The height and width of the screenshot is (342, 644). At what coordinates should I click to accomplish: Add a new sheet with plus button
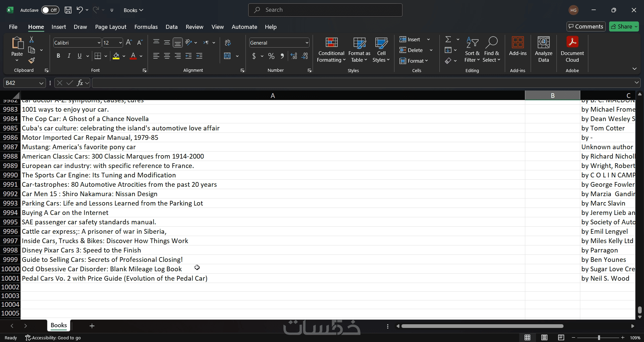point(92,326)
